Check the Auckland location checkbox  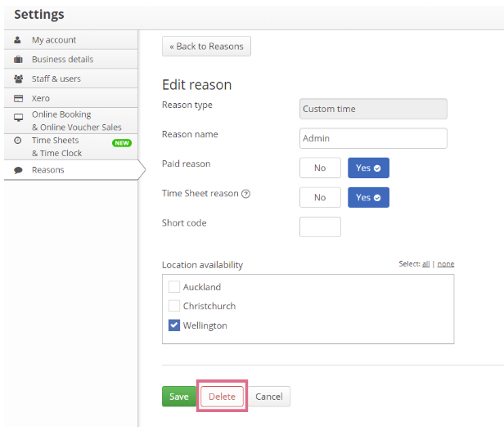(174, 286)
